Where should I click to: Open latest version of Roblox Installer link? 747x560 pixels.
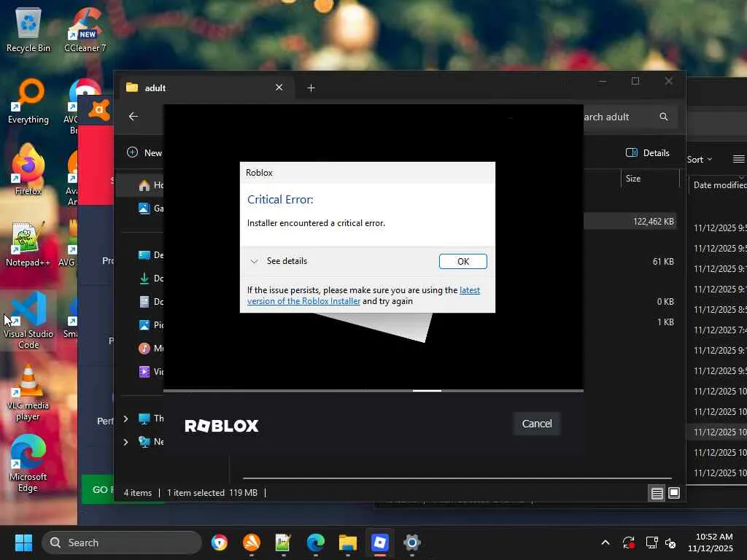click(363, 296)
